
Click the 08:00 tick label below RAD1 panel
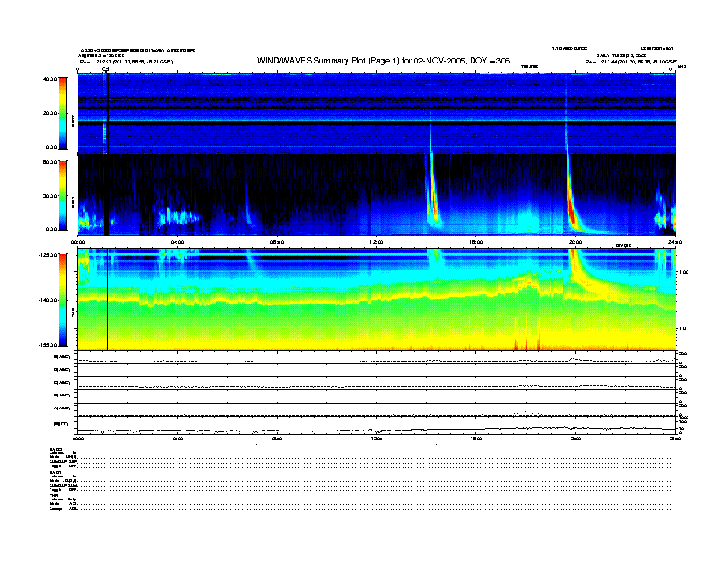coord(277,242)
